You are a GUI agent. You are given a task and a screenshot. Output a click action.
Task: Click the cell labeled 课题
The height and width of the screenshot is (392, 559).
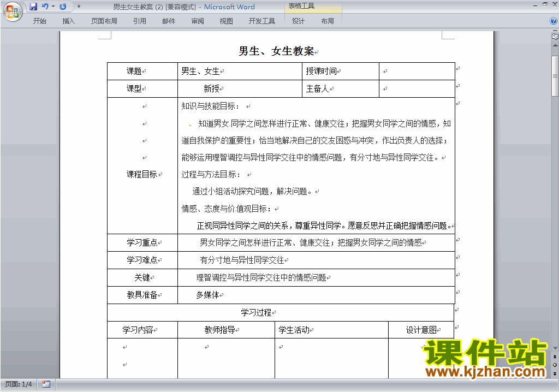[x=142, y=72]
